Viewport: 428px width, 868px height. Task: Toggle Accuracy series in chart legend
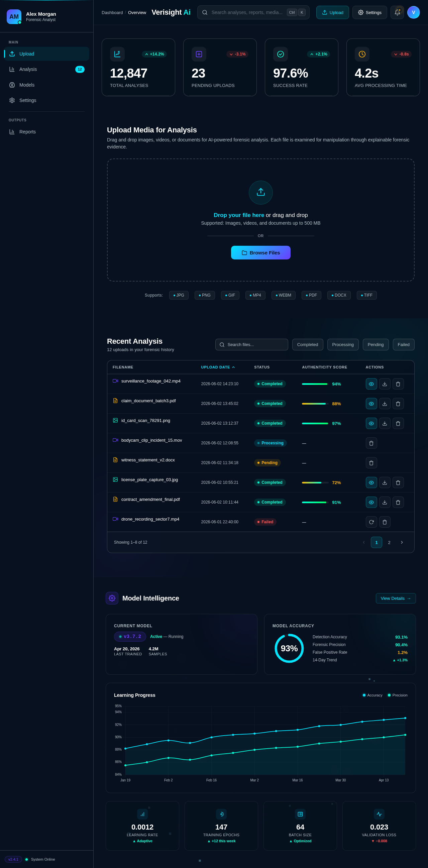372,695
